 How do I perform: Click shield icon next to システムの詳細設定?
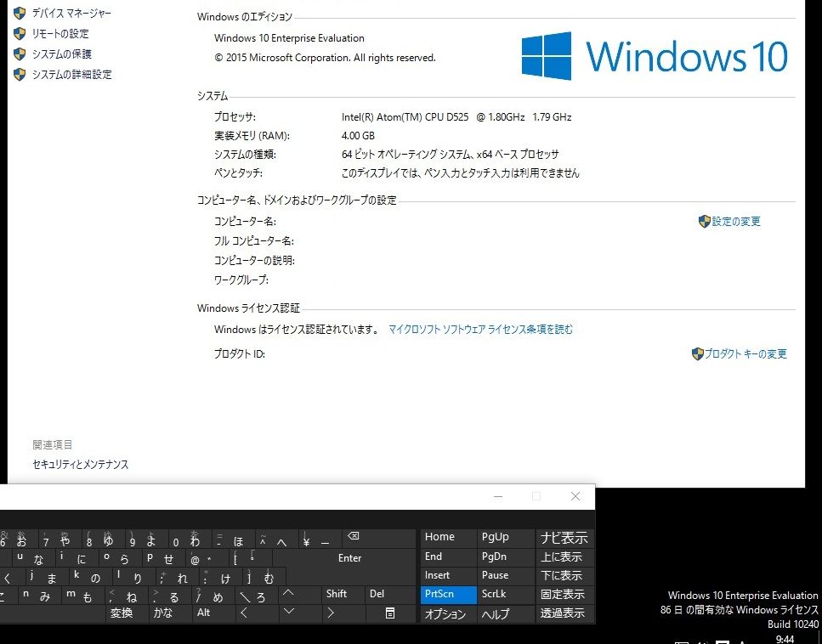tap(20, 75)
